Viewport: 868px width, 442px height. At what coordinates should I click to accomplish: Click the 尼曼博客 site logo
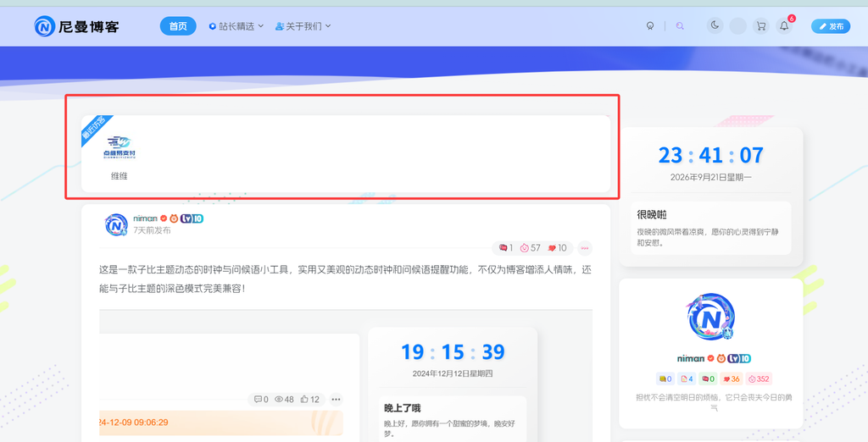76,26
